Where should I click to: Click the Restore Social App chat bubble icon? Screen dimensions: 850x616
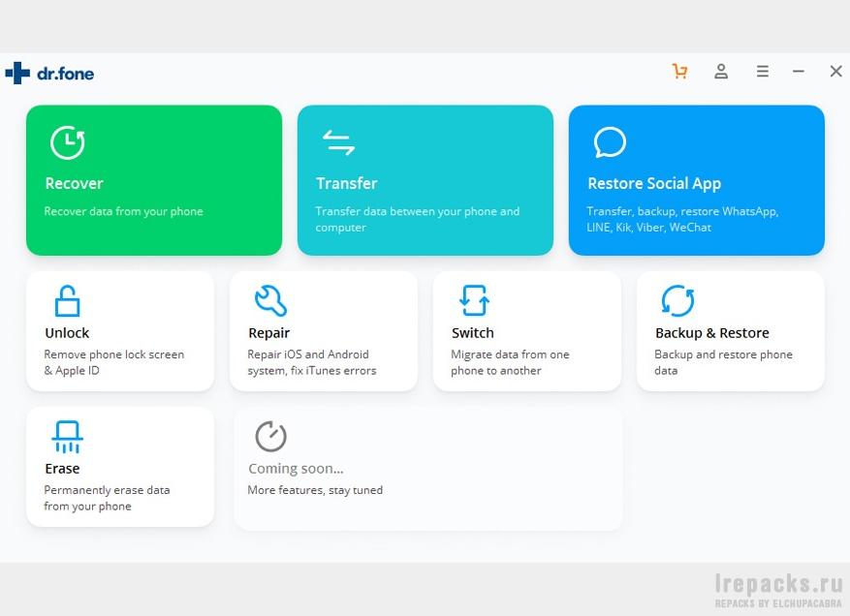point(610,142)
